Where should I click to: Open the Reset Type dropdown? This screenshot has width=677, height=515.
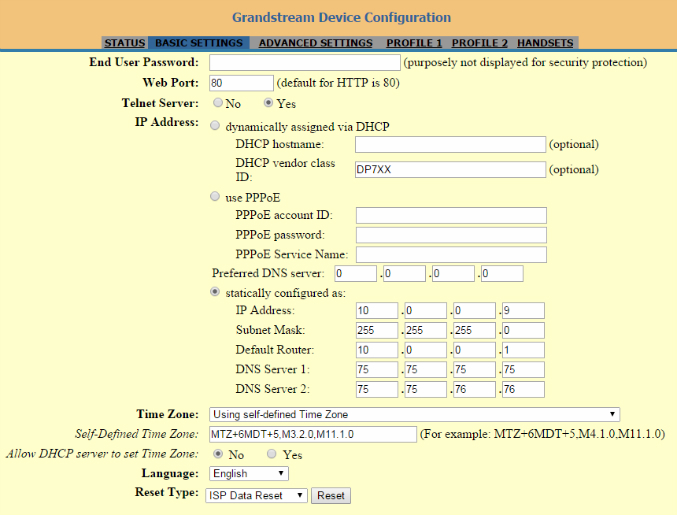[256, 496]
